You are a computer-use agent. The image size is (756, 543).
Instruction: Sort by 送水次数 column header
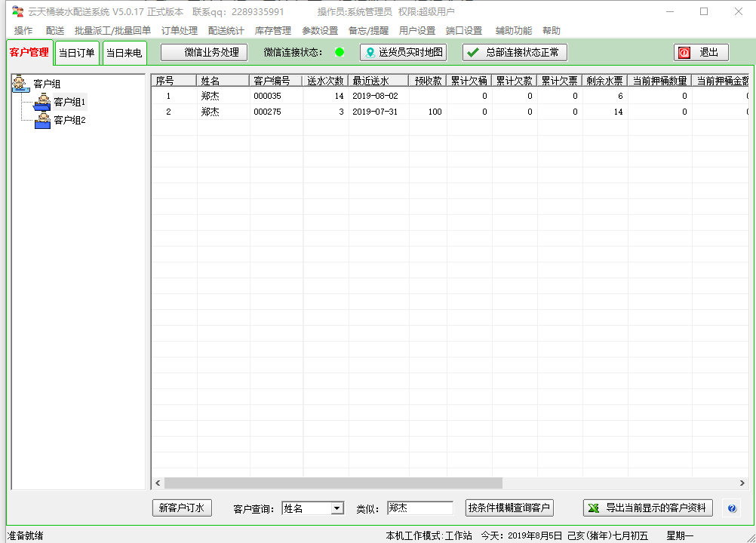(x=325, y=81)
